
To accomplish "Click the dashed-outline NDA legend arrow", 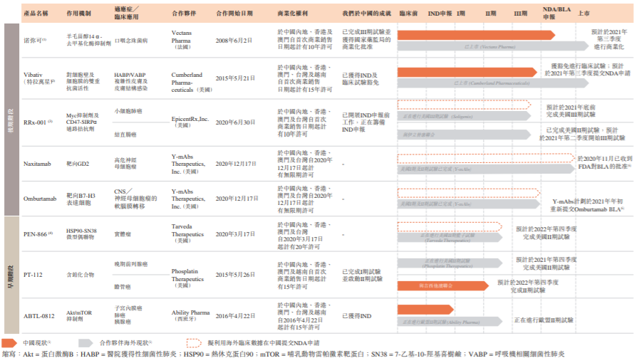I will 194,343.
